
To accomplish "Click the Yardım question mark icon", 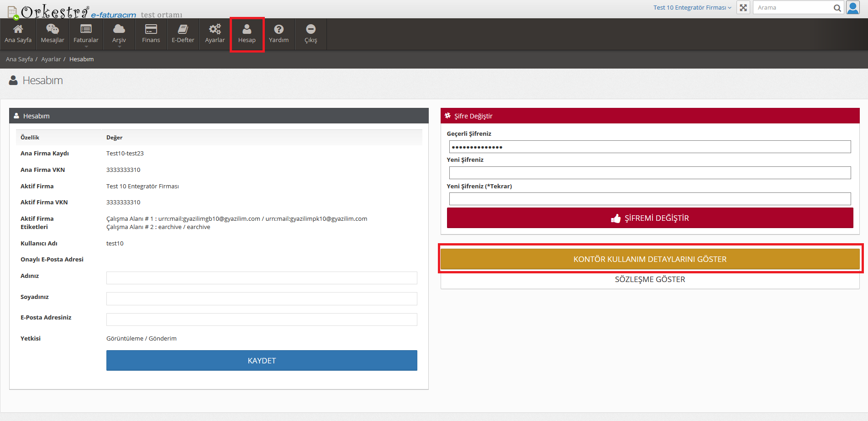I will (279, 29).
